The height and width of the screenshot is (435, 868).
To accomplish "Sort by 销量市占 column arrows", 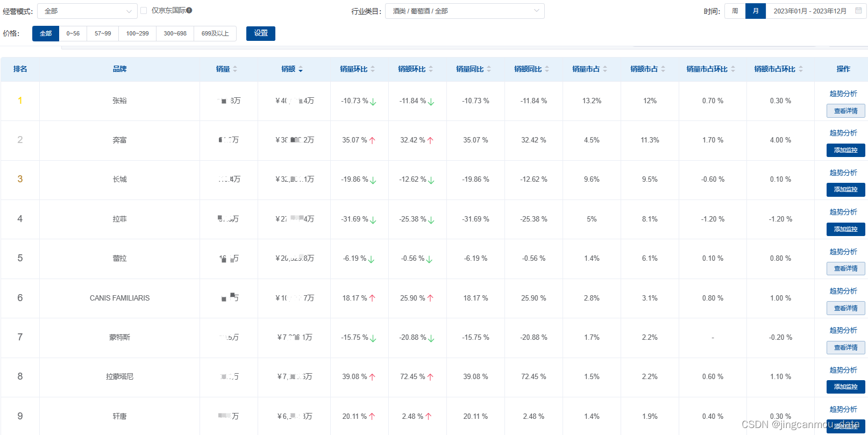I will click(605, 69).
